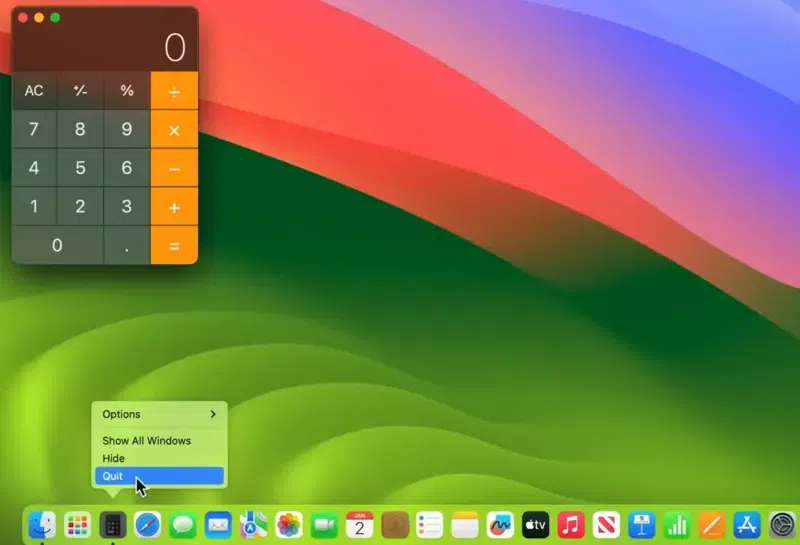Viewport: 800px width, 545px height.
Task: Zoom Calculator with the green button
Action: pyautogui.click(x=55, y=18)
